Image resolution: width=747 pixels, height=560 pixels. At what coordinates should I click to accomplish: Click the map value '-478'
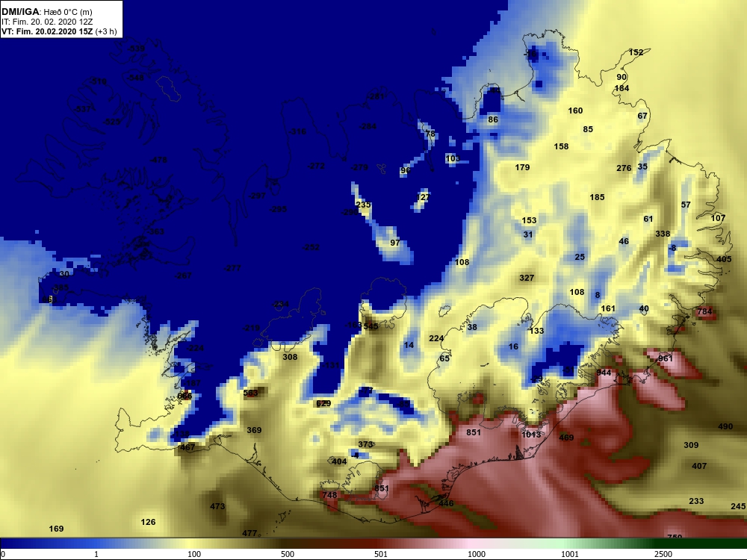tap(158, 160)
